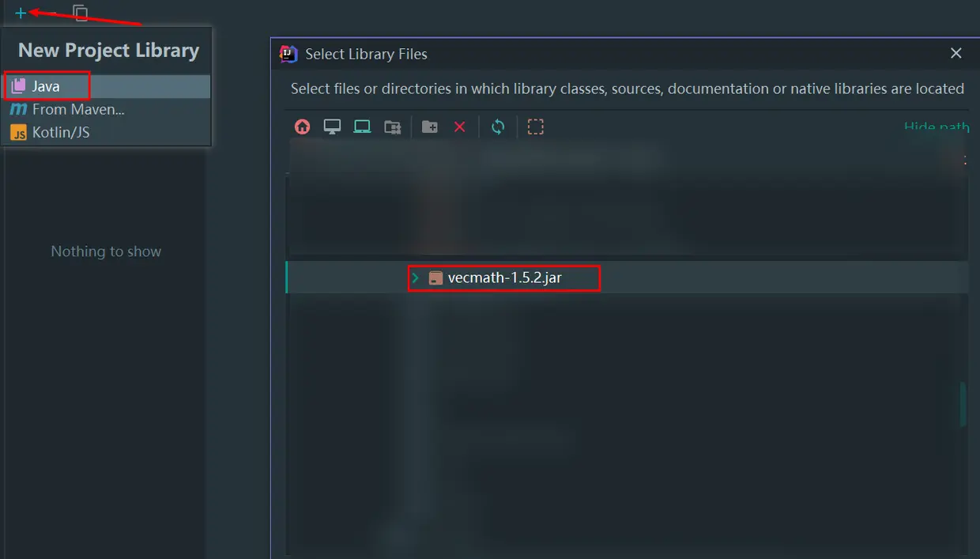Click the Kotlin/JS orange icon
This screenshot has height=559, width=980.
[x=18, y=132]
